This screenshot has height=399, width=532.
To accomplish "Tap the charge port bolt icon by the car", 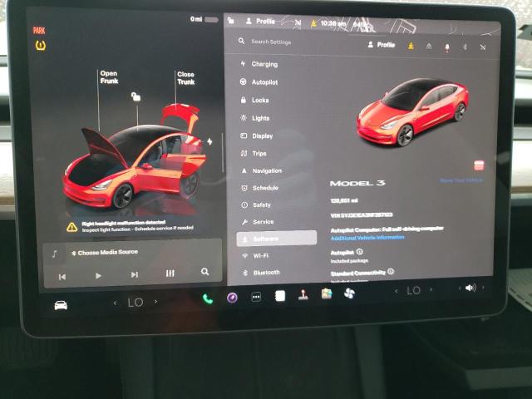I will 209,141.
